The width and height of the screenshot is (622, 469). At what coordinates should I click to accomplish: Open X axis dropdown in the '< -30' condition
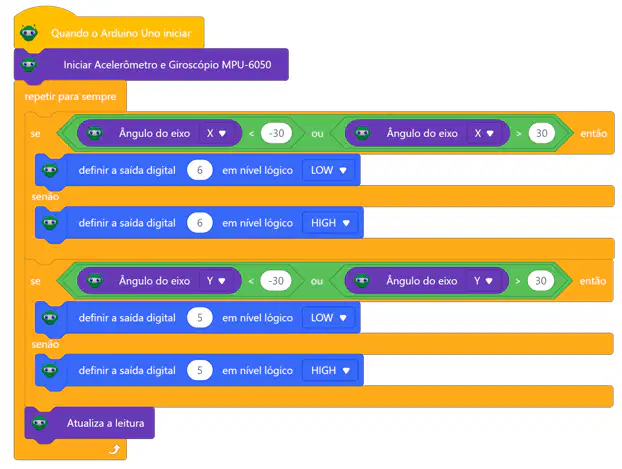[216, 133]
